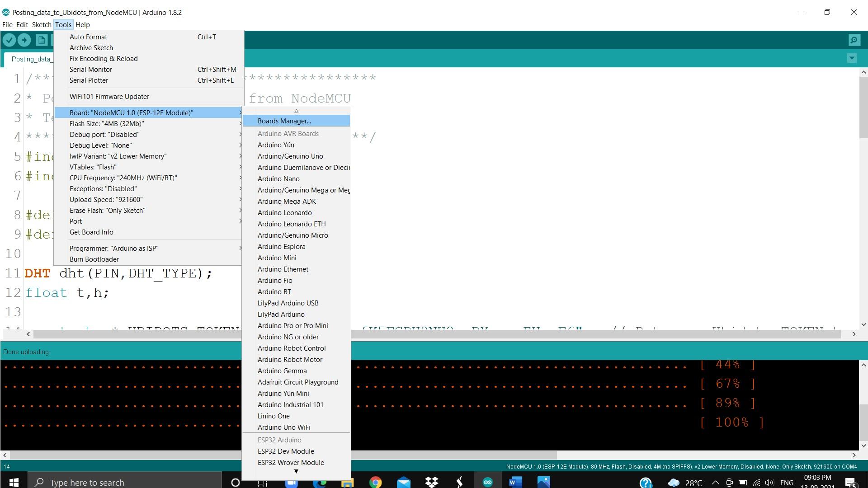The image size is (868, 488).
Task: Open the Sketch menu
Action: pos(42,25)
